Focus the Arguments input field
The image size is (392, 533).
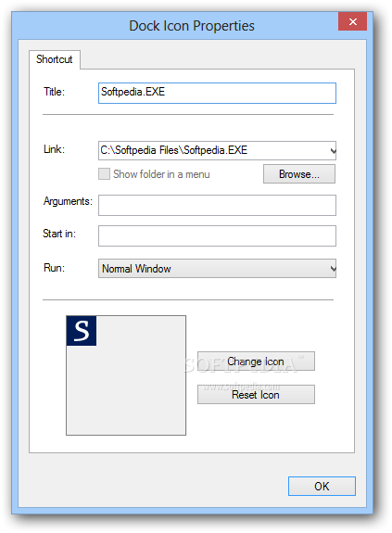(217, 205)
